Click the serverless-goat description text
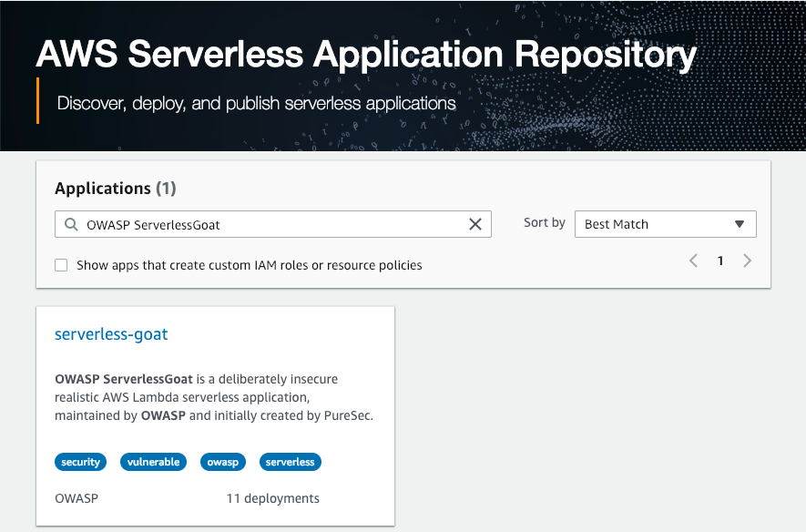The height and width of the screenshot is (532, 806). 214,397
